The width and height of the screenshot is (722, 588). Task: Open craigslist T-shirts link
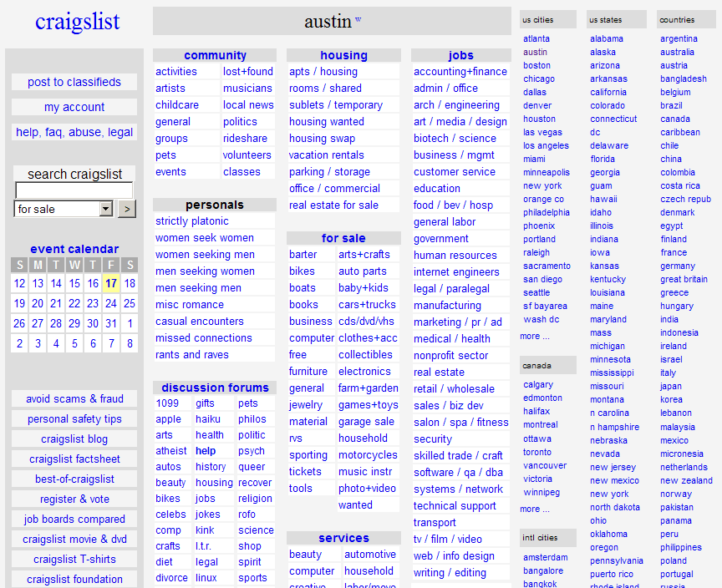[x=74, y=559]
